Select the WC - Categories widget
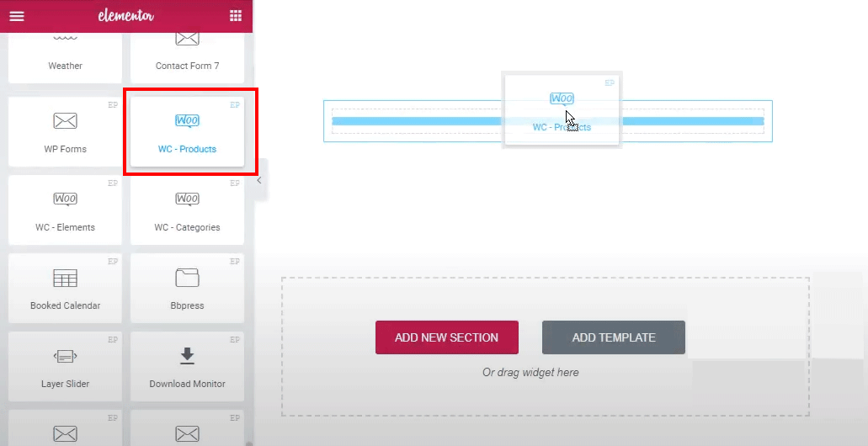This screenshot has height=446, width=868. click(x=187, y=210)
